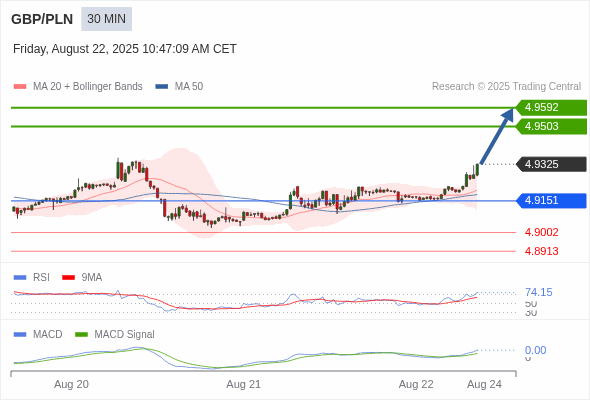Click the 4.9151 pivot price tag
Viewport: 590px width, 400px height.
551,200
